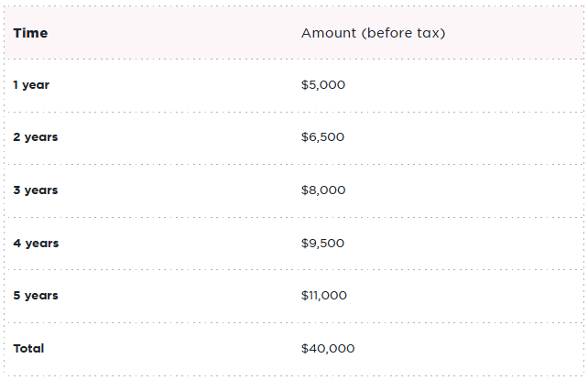Click the $6,500 amount
This screenshot has width=588, height=380.
click(322, 137)
